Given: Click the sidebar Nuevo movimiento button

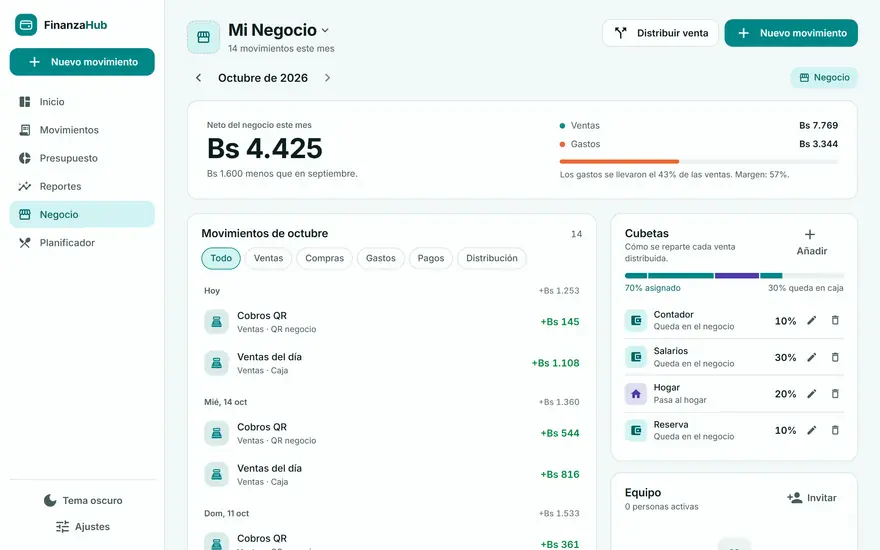Looking at the screenshot, I should coord(82,62).
